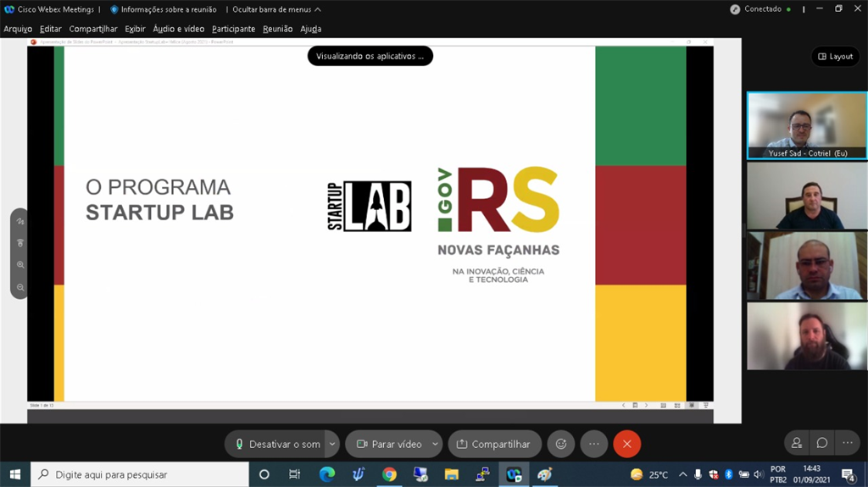This screenshot has height=487, width=868.
Task: Open Google Chrome from taskbar
Action: tap(389, 474)
